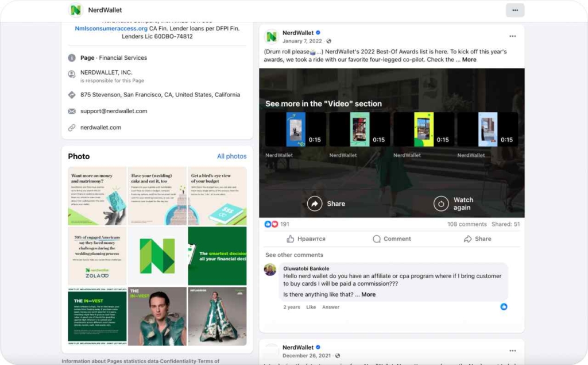
Task: Open the green NerdWallet N logo photo
Action: click(x=157, y=256)
